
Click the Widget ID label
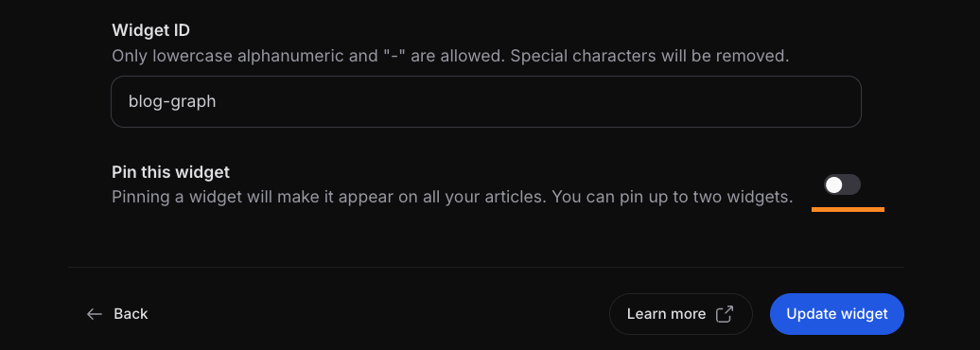pyautogui.click(x=150, y=29)
